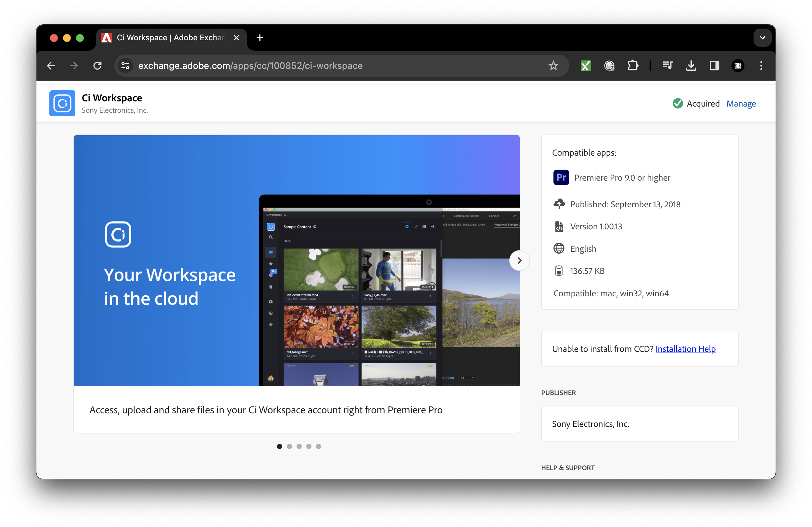Toggle the browser side panel
The height and width of the screenshot is (527, 812).
click(714, 66)
